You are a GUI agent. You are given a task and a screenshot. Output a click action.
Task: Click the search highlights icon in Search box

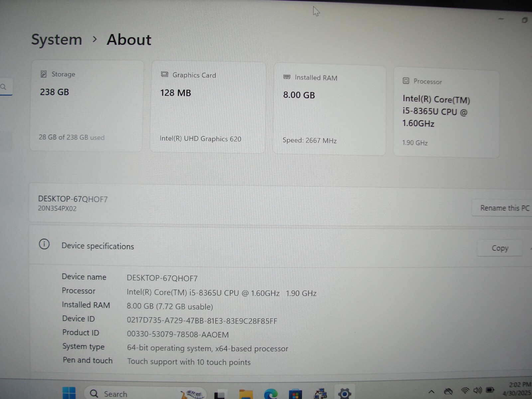click(192, 394)
